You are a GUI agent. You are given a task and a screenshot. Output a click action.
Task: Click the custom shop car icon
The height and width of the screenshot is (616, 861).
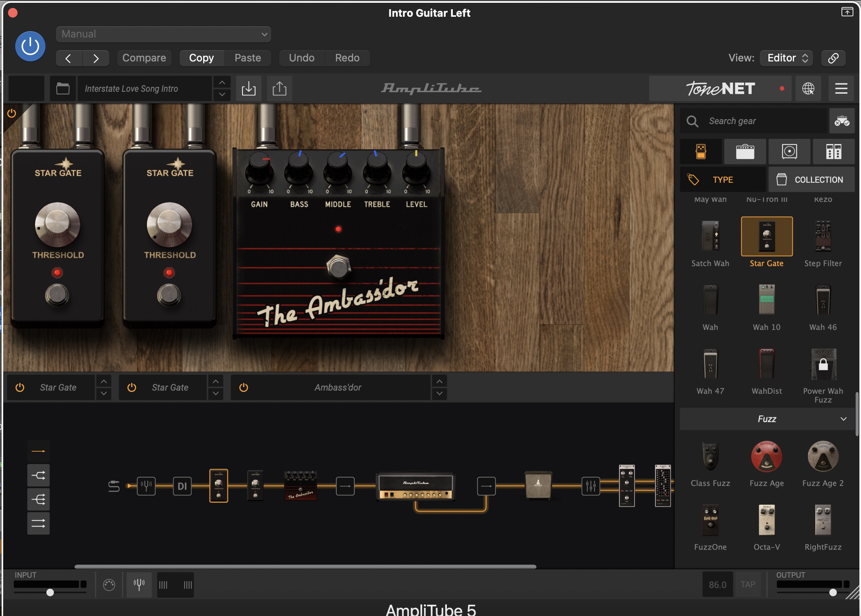pyautogui.click(x=842, y=121)
